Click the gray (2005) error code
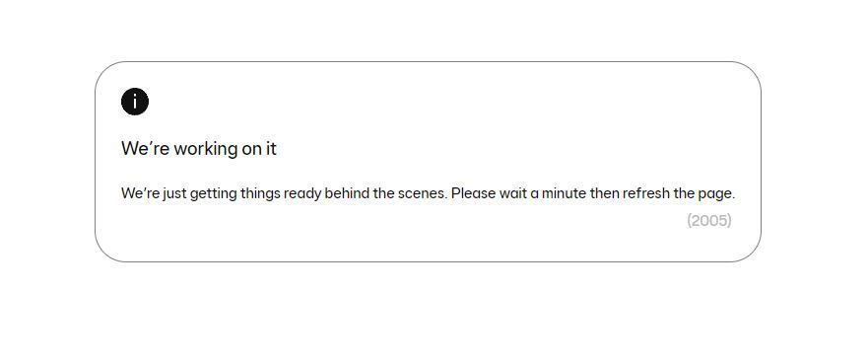 point(709,221)
